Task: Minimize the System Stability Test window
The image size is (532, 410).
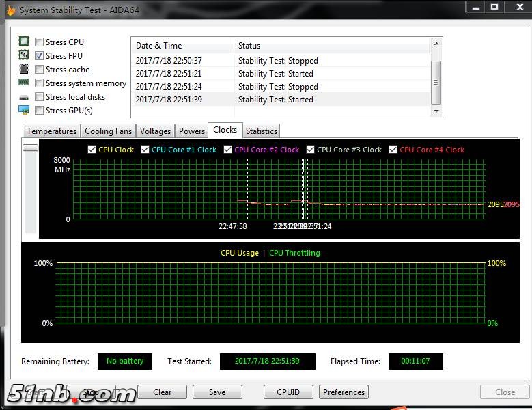Action: coord(476,8)
